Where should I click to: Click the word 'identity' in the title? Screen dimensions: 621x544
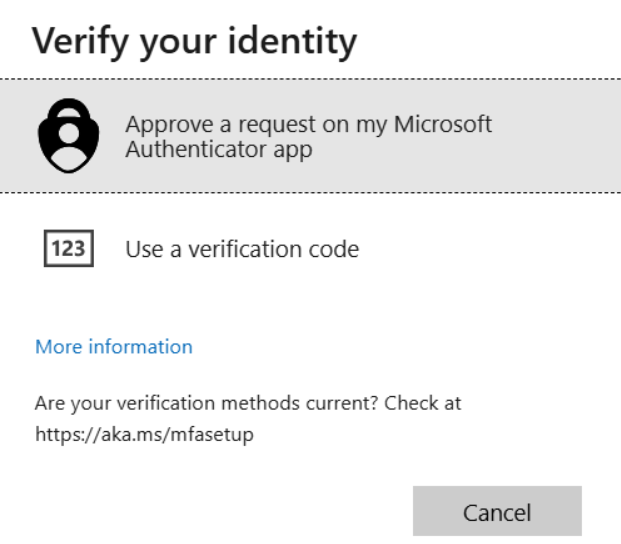tap(292, 42)
